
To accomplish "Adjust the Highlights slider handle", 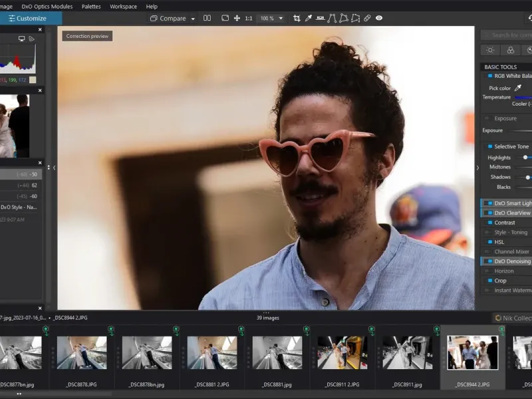I will (x=525, y=158).
